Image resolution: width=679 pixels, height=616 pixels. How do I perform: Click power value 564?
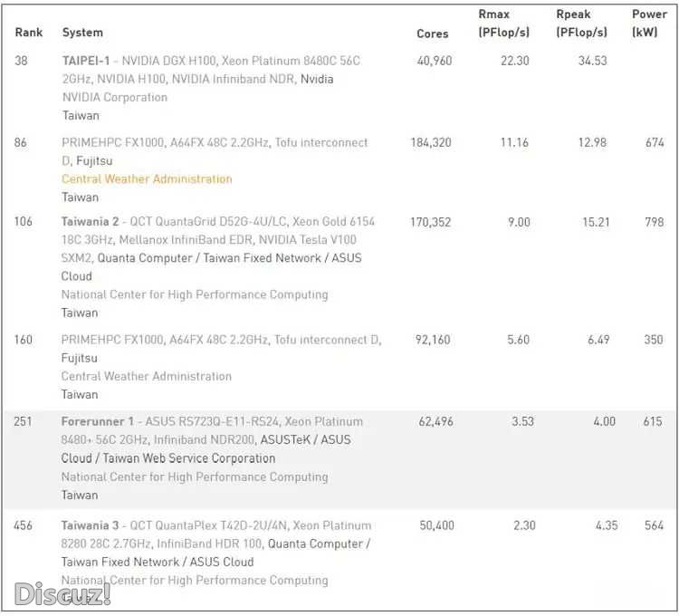pos(654,525)
